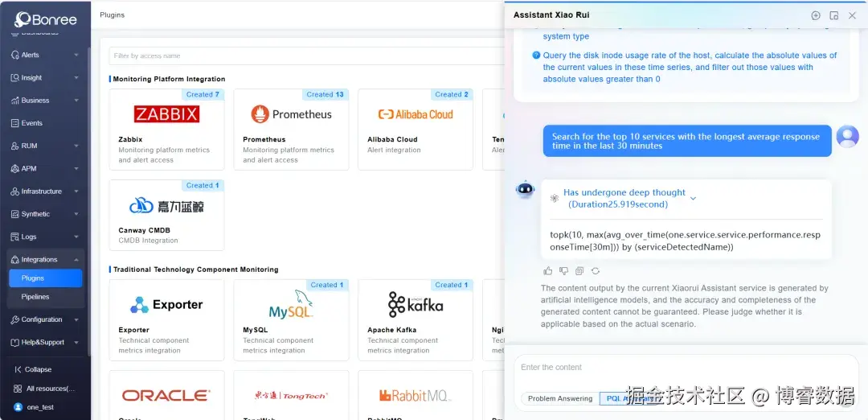
Task: Click the disk inode usage suggested query
Action: click(x=690, y=67)
